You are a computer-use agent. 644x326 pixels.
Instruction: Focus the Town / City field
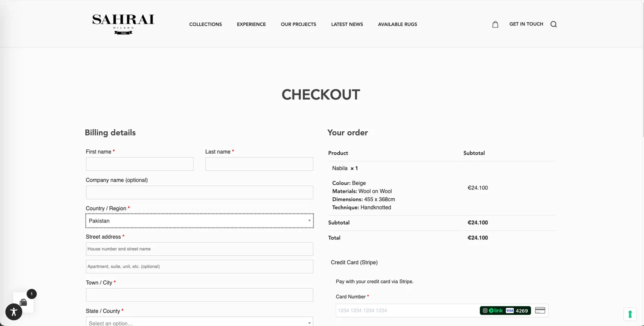tap(199, 295)
